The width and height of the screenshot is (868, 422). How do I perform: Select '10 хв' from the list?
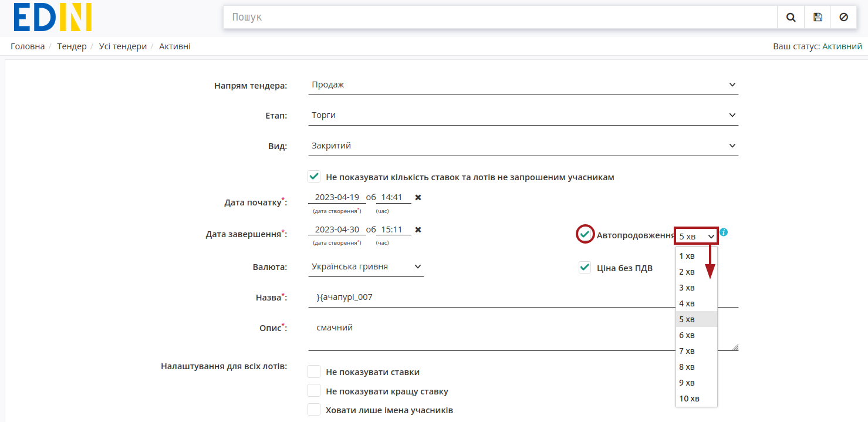[x=697, y=399]
